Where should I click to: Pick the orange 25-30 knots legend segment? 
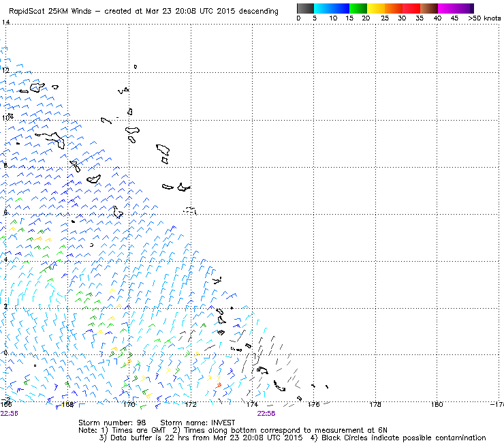point(393,8)
